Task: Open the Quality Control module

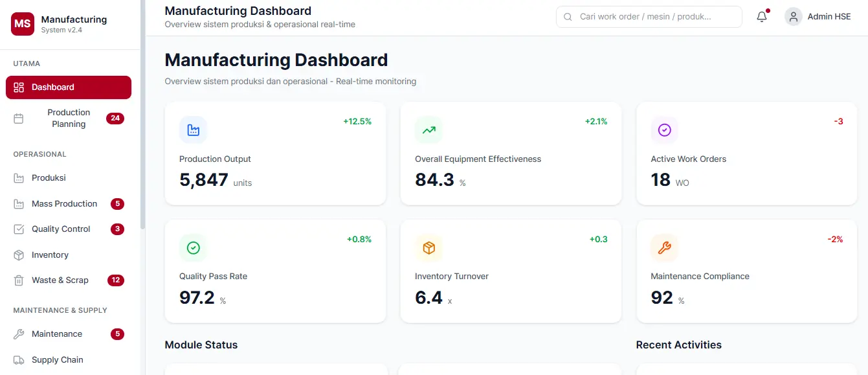Action: (61, 229)
